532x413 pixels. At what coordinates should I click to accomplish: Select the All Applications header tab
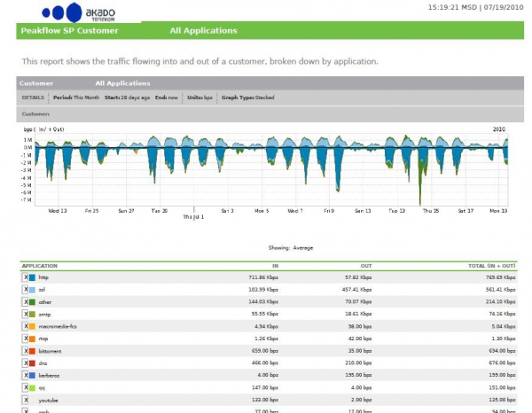(203, 30)
